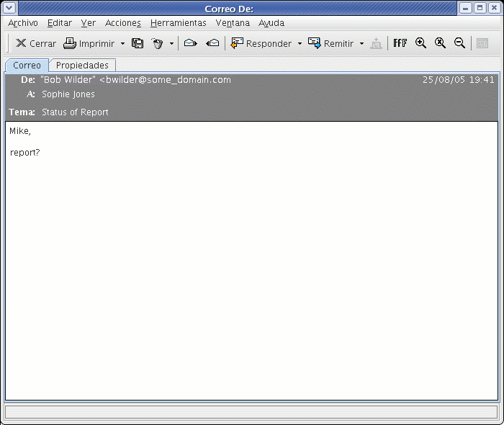Open the Acciones menu
Screen dimensions: 504x425
(x=123, y=23)
